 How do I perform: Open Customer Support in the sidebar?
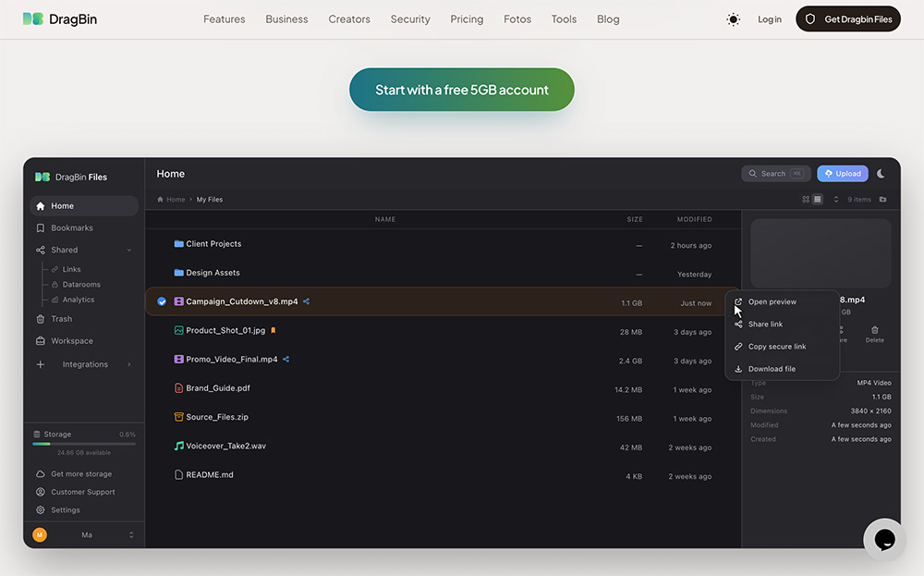click(x=82, y=492)
